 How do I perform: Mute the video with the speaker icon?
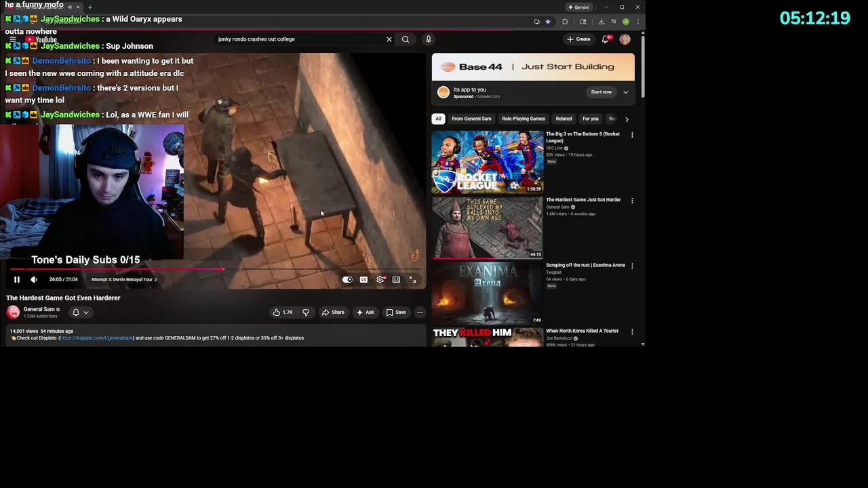(x=34, y=279)
